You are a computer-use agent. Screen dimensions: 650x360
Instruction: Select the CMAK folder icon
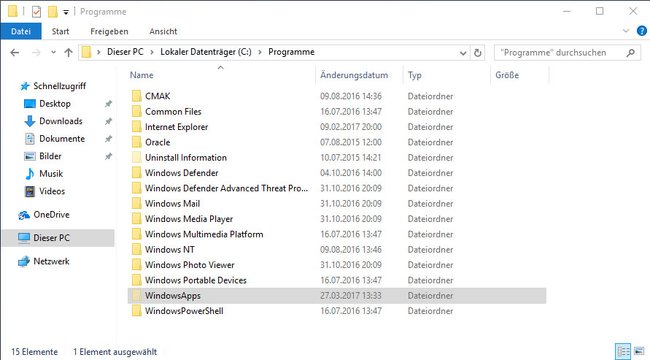136,96
